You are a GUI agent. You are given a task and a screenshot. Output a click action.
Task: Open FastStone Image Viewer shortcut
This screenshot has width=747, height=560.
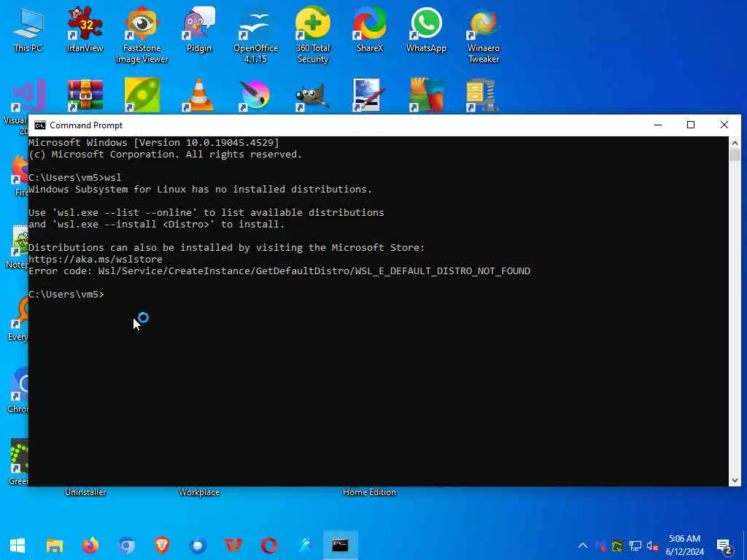[x=142, y=35]
